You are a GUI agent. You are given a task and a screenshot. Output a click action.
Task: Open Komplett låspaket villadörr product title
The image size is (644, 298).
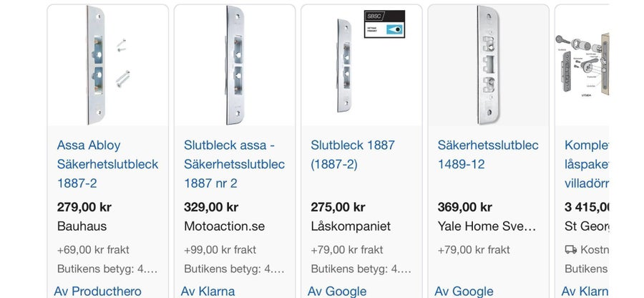[587, 164]
